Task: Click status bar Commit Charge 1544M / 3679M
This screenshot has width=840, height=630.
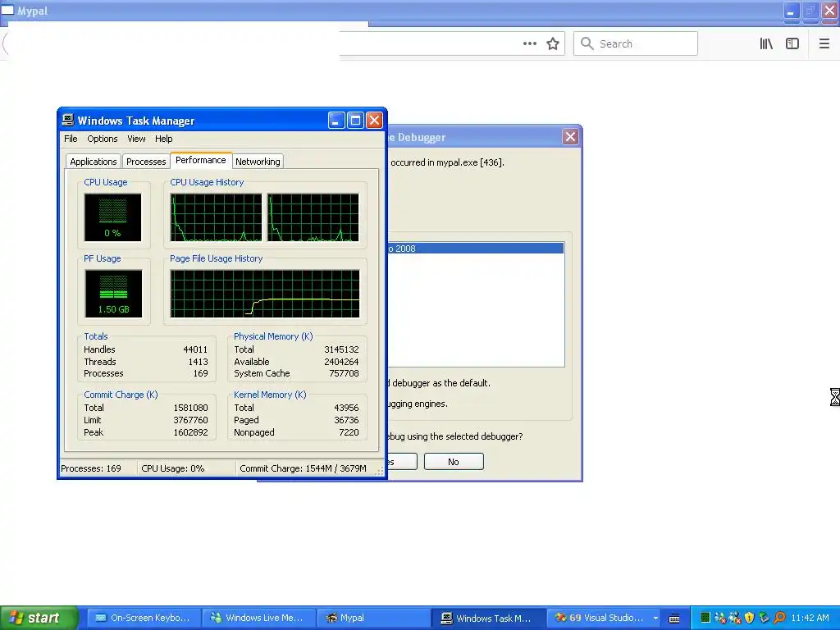Action: pos(303,468)
